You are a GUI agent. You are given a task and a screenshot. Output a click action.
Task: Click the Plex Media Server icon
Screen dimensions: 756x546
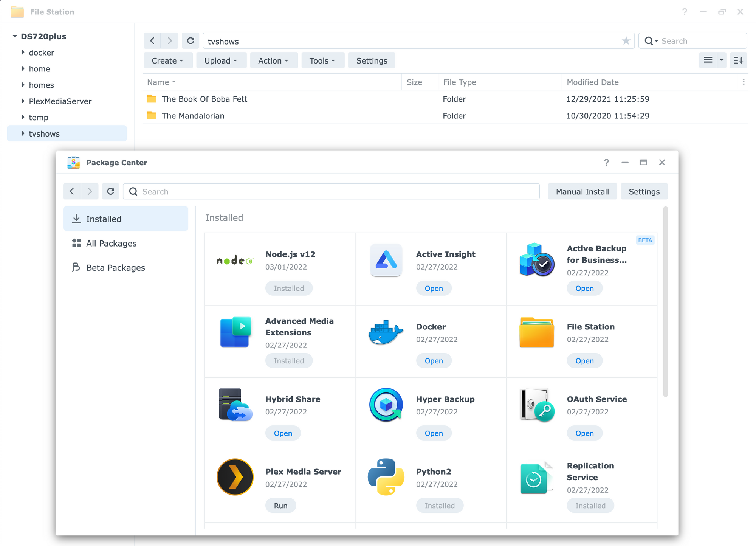[235, 477]
